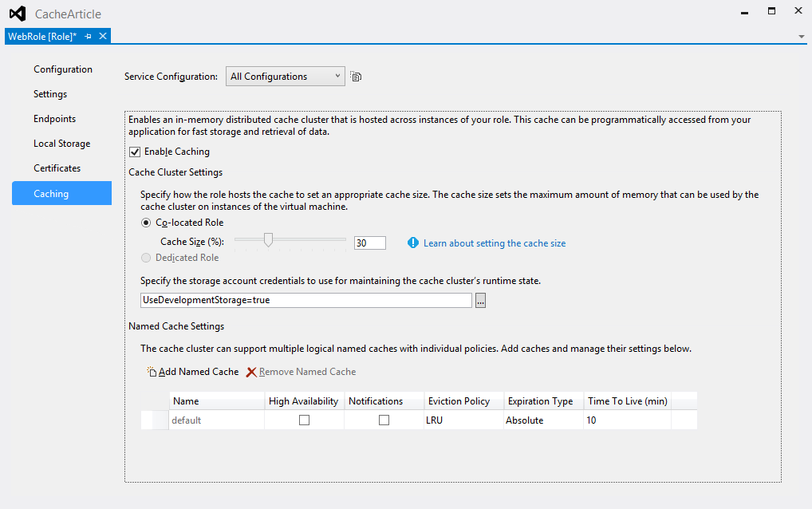Open Learn about setting the cache size
This screenshot has width=812, height=509.
(x=495, y=243)
